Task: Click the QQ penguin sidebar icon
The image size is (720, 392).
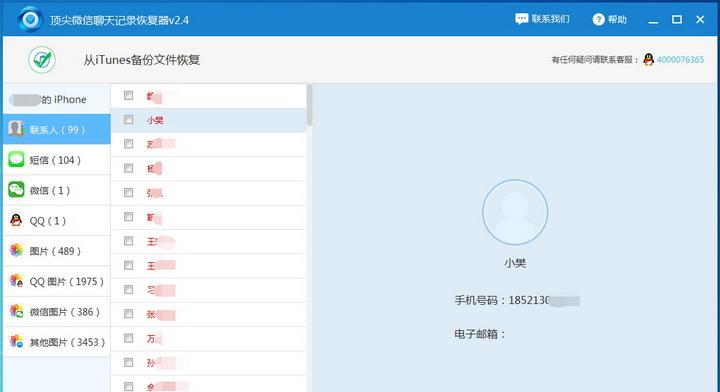Action: tap(16, 220)
